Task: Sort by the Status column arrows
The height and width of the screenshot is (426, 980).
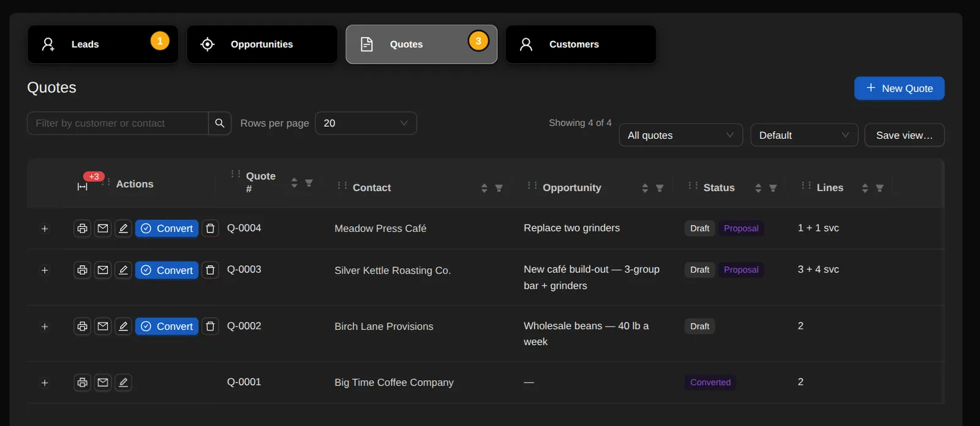Action: coord(758,188)
